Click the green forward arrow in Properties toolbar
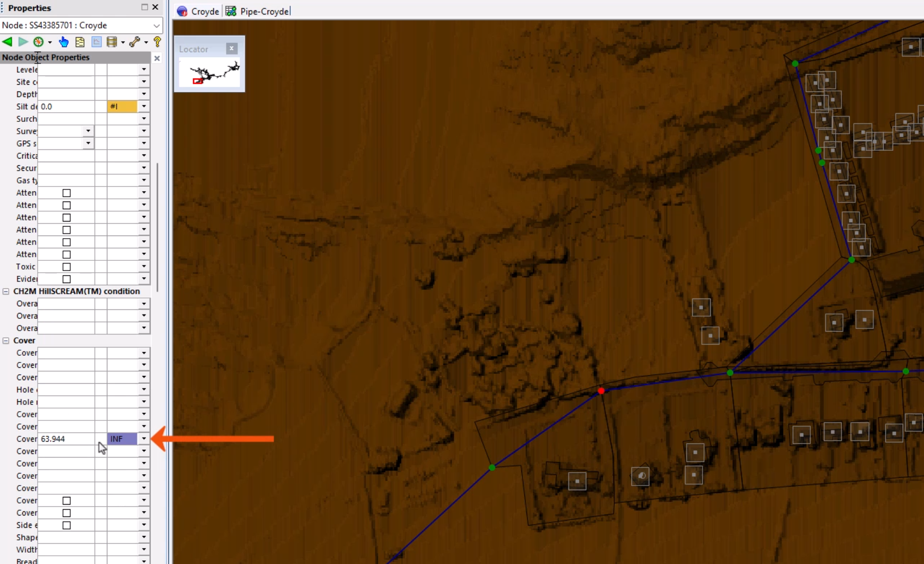The height and width of the screenshot is (564, 924). point(23,42)
